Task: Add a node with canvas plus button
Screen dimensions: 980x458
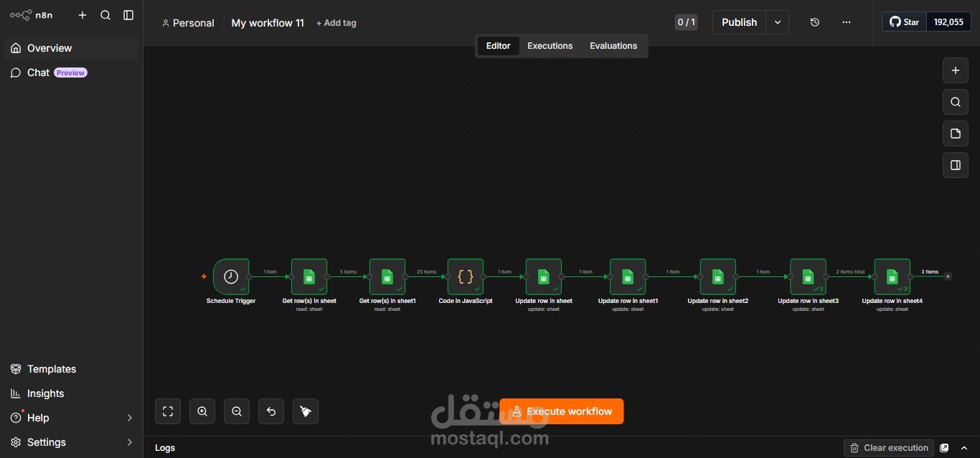Action: pyautogui.click(x=956, y=70)
